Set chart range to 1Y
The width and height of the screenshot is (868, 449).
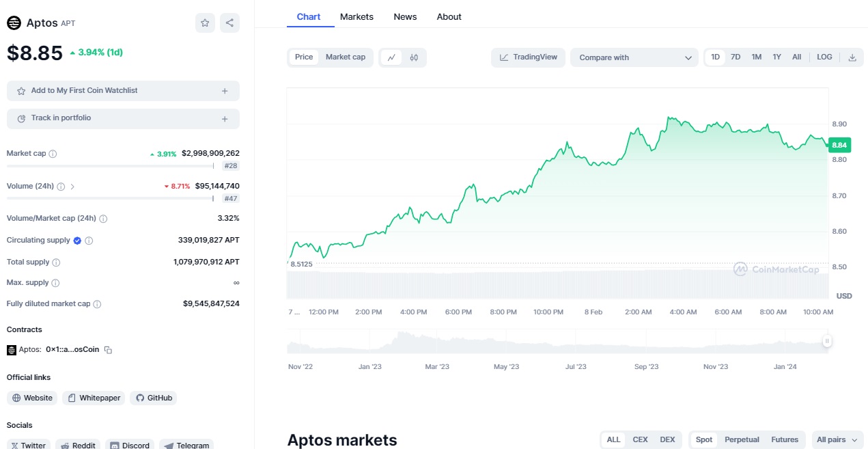(x=777, y=57)
